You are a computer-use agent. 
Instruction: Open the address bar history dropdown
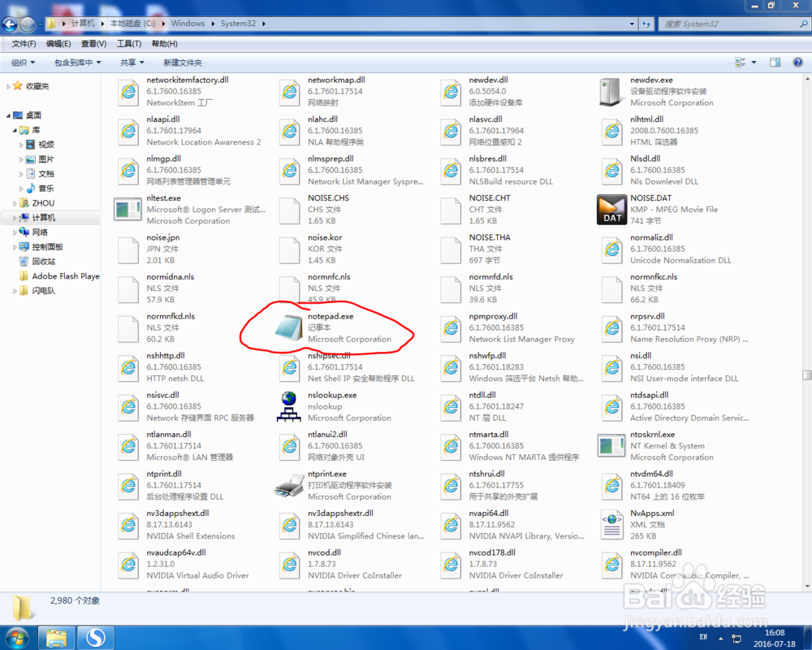(632, 24)
